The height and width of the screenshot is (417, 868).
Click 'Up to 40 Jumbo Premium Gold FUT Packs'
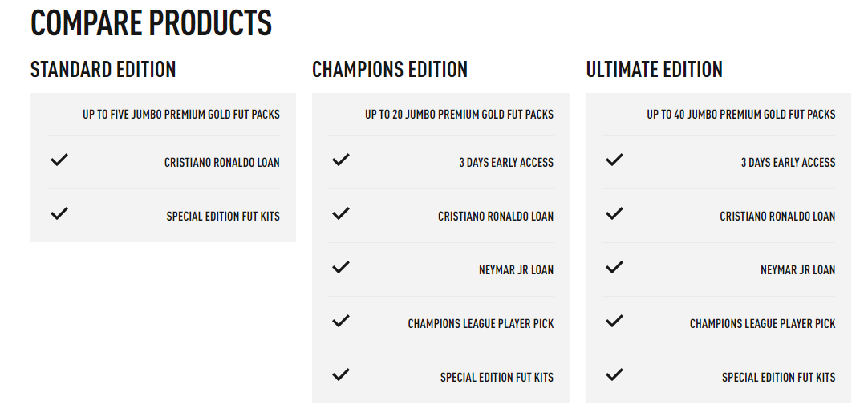741,115
